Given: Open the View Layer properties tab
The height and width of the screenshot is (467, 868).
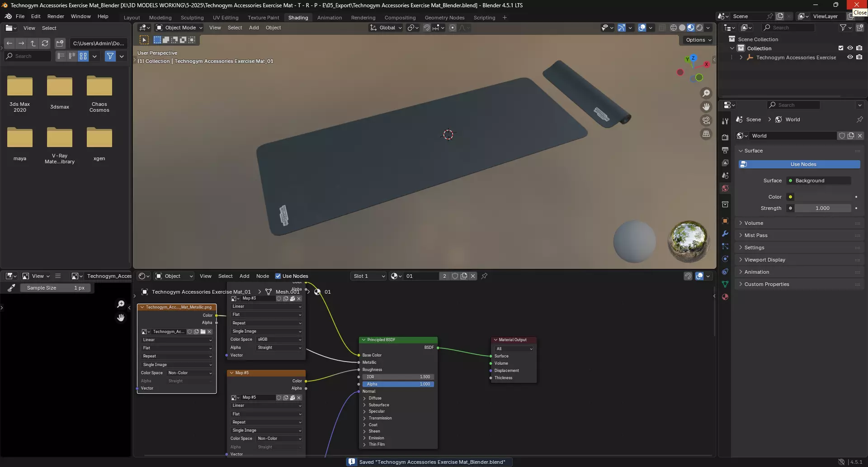Looking at the screenshot, I should coord(725,163).
